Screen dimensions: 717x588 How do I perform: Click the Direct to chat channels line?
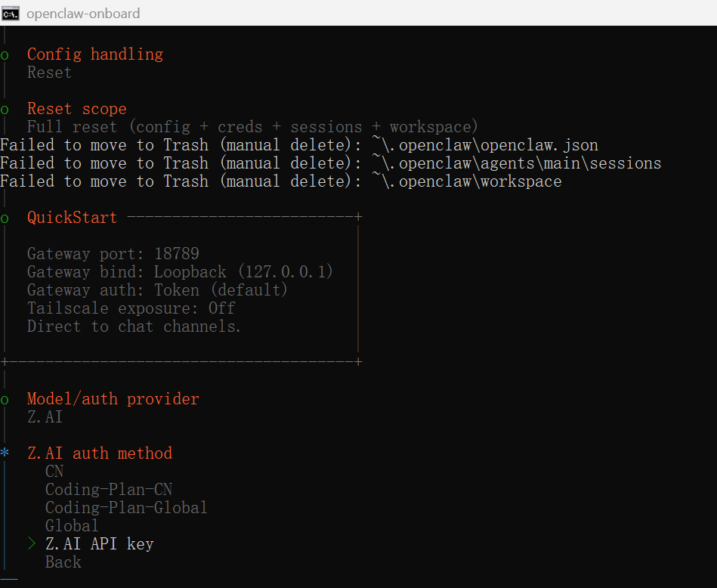134,326
